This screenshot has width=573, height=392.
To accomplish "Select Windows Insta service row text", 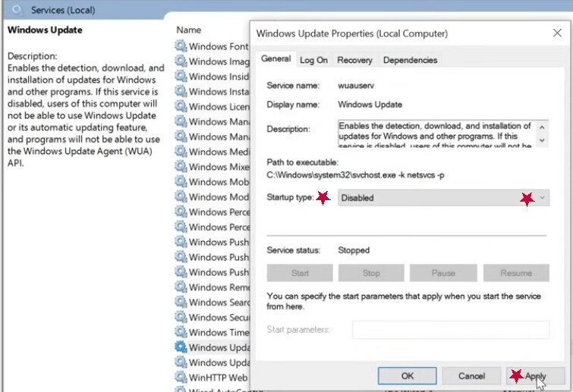I will (219, 92).
